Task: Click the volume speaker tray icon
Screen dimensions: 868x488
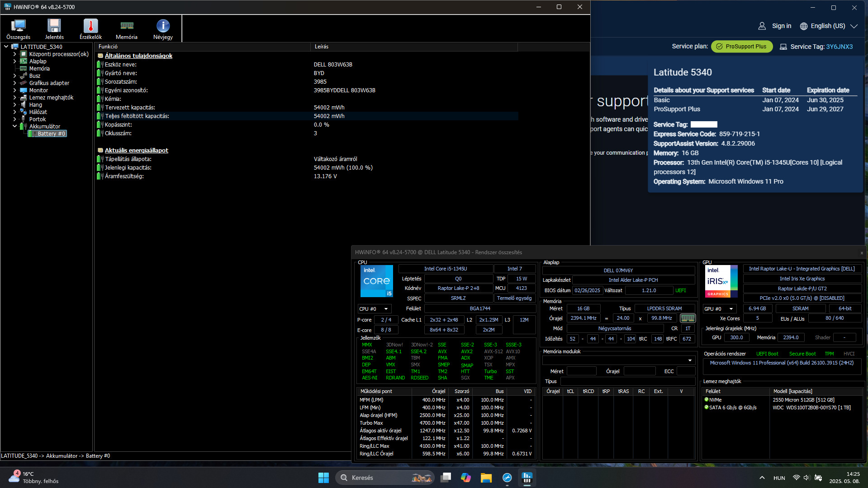Action: pyautogui.click(x=806, y=478)
